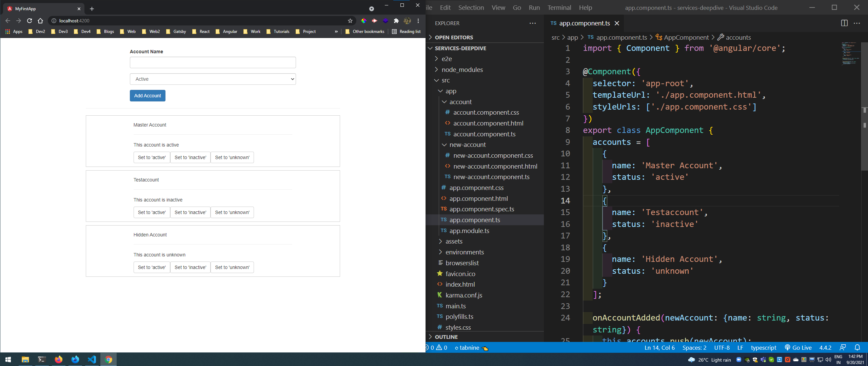Open File Explorer from the taskbar
Image resolution: width=868 pixels, height=366 pixels.
click(x=25, y=359)
